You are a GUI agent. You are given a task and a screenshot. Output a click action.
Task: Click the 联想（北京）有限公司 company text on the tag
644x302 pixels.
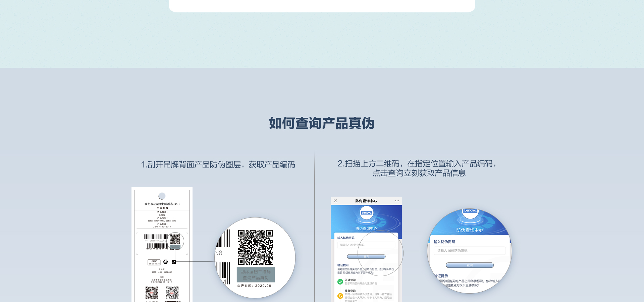pos(162,272)
